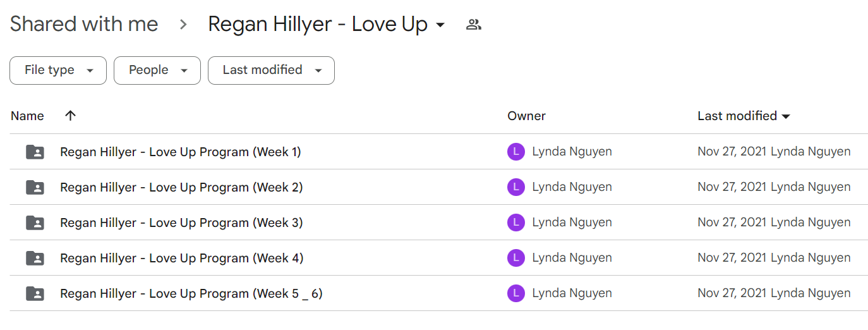Click the Week 3 shared folder icon
This screenshot has width=868, height=330.
click(x=35, y=223)
